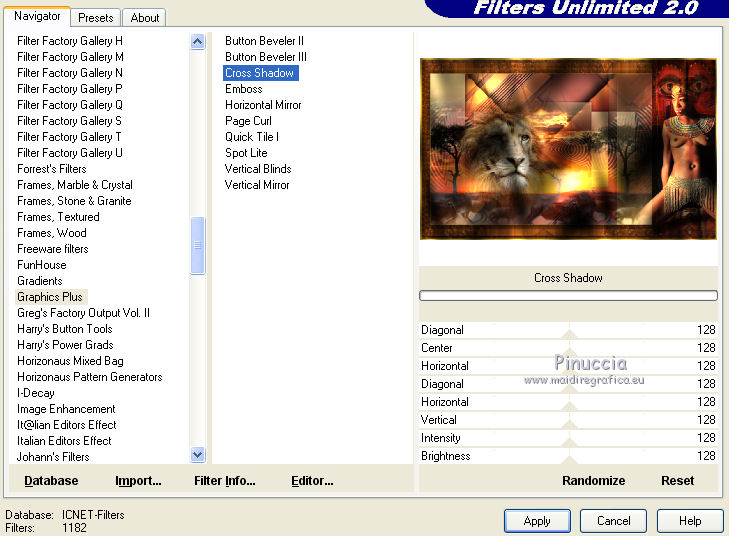
Task: Click the scroll down arrow in category list
Action: coord(198,454)
